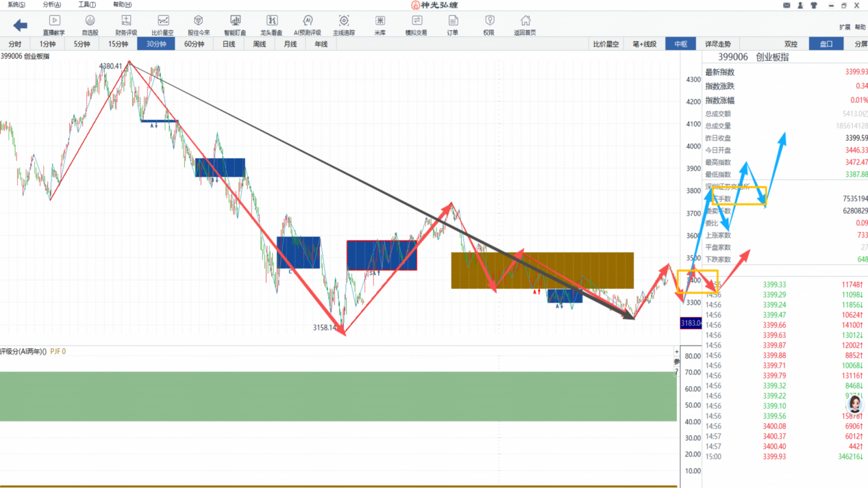
Task: Open 直播教学 live teaching icon
Action: click(x=54, y=25)
